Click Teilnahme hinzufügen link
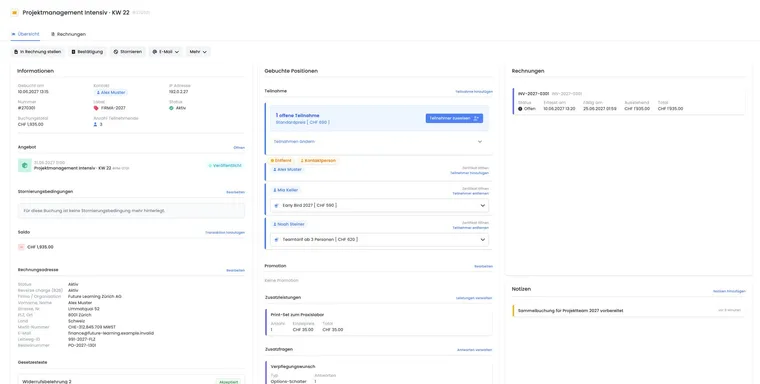The height and width of the screenshot is (384, 760). coord(474,92)
